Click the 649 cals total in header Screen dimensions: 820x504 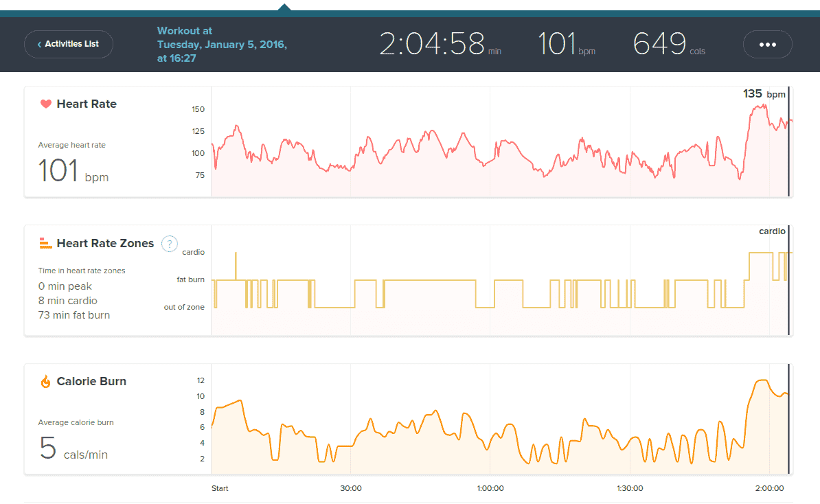pyautogui.click(x=668, y=45)
